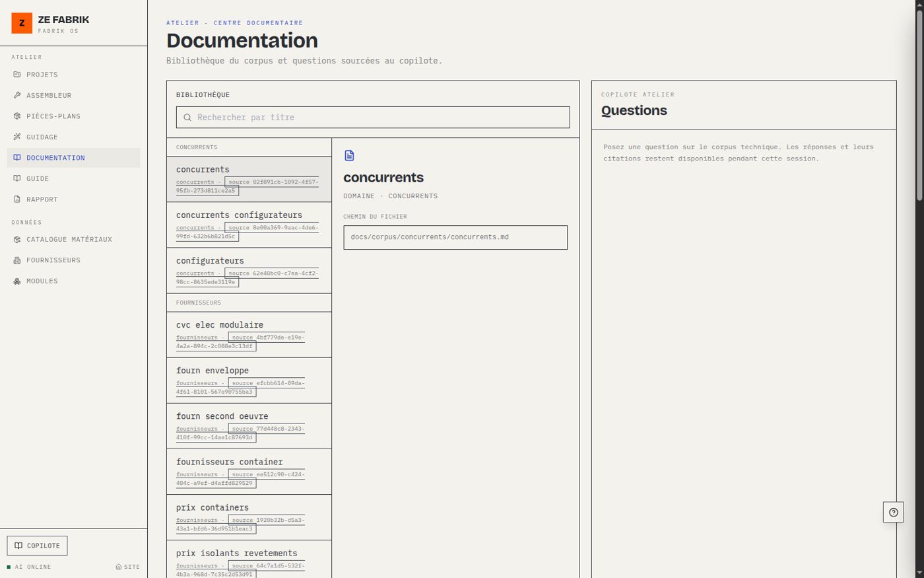924x578 pixels.
Task: Click the Guide book icon
Action: coord(17,178)
